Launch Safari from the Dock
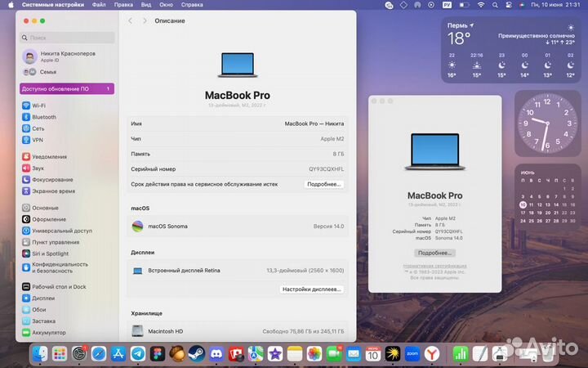The width and height of the screenshot is (588, 368). [x=99, y=354]
